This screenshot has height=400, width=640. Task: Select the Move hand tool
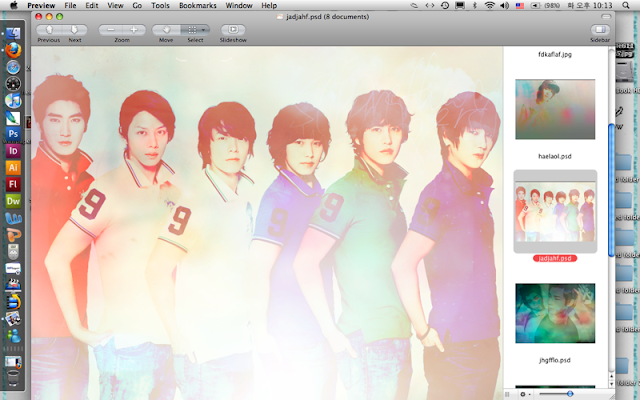166,30
